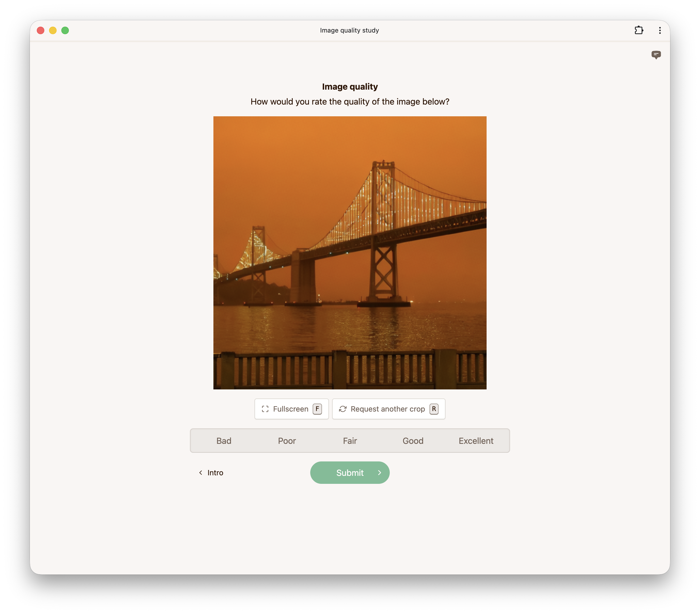The height and width of the screenshot is (614, 700).
Task: Click the Image quality study title bar
Action: pos(349,30)
